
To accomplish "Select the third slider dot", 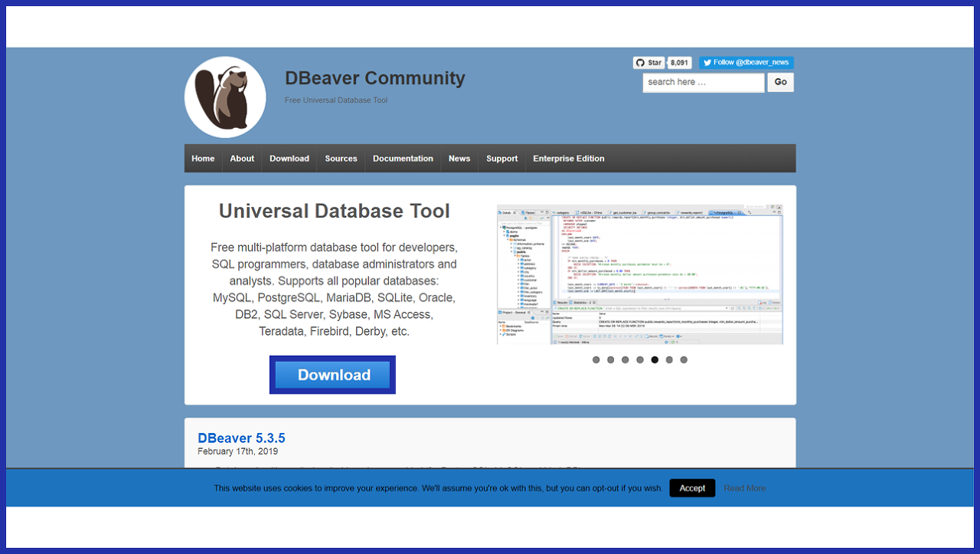I will coord(626,359).
